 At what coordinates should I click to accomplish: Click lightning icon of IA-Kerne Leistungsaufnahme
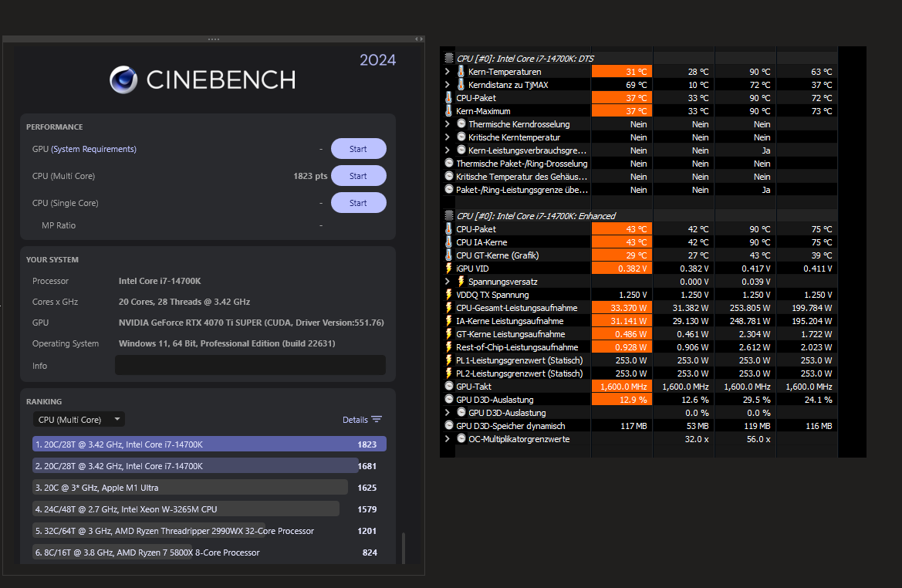449,320
